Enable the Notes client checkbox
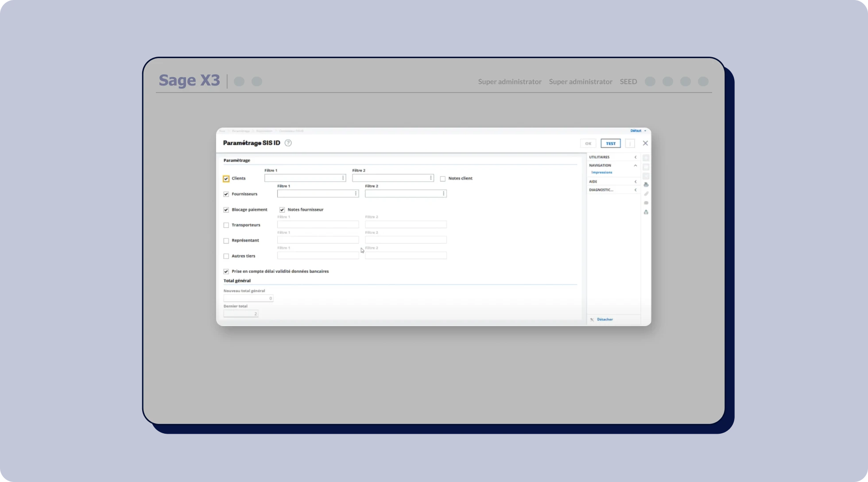This screenshot has height=482, width=868. pyautogui.click(x=442, y=179)
